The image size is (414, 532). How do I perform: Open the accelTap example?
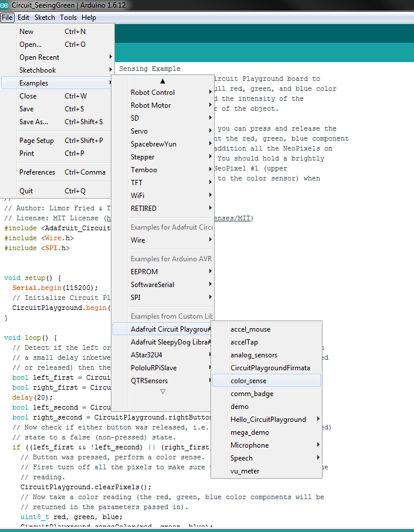266,342
